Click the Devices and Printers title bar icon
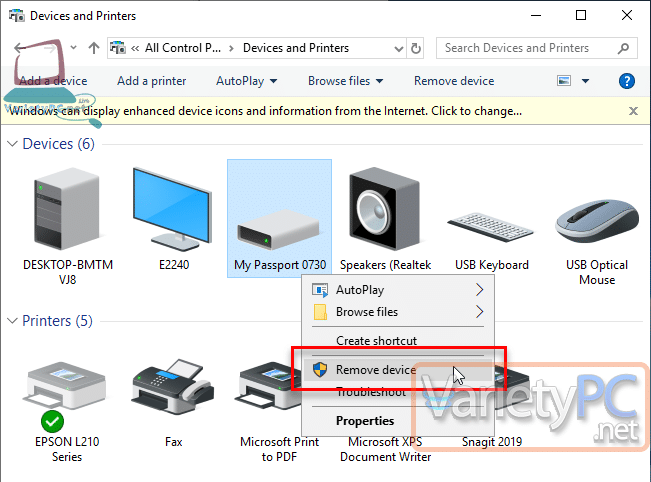 (x=17, y=16)
